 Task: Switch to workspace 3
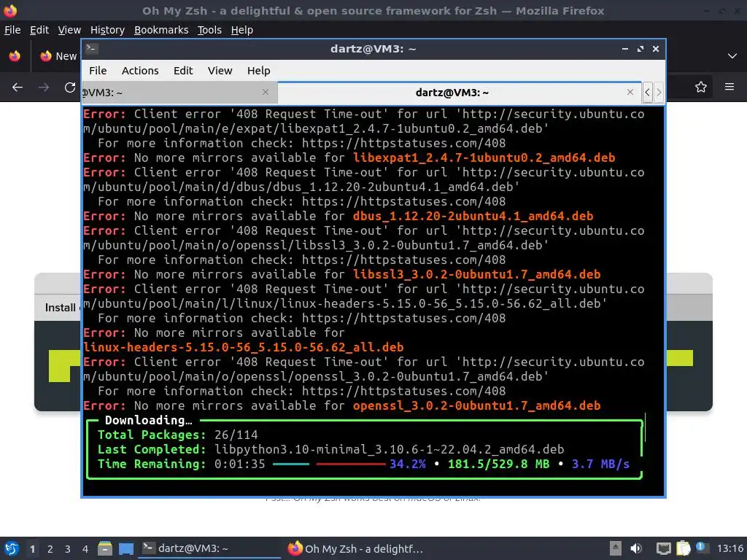(68, 548)
